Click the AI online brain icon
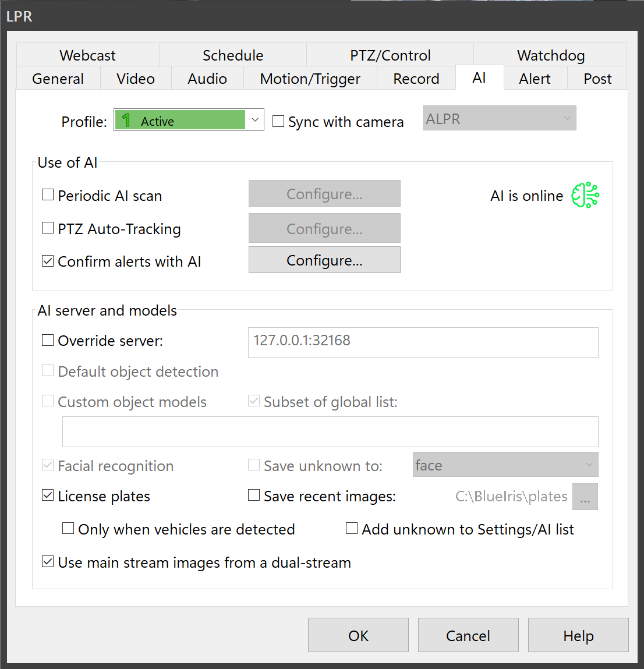 coord(585,196)
